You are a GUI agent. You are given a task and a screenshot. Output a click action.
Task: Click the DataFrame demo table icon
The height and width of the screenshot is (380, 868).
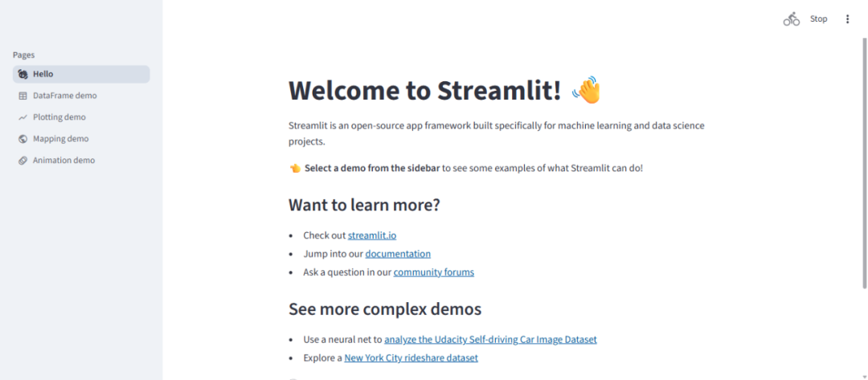tap(23, 96)
